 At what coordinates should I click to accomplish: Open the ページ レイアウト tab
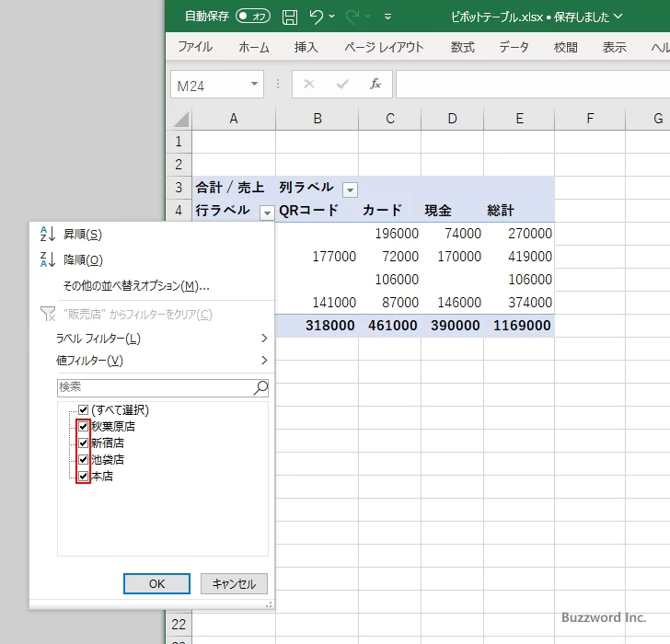click(384, 47)
